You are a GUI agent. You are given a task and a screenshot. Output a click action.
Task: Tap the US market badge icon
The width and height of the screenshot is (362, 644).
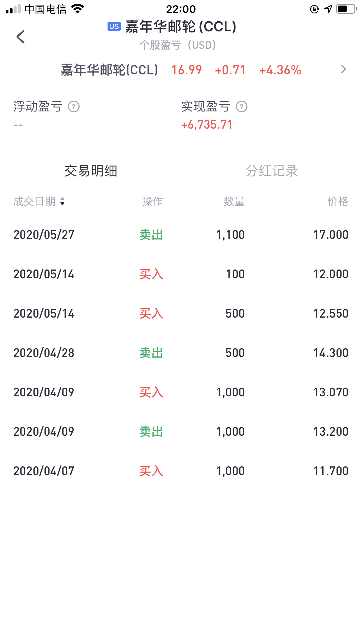click(x=114, y=26)
